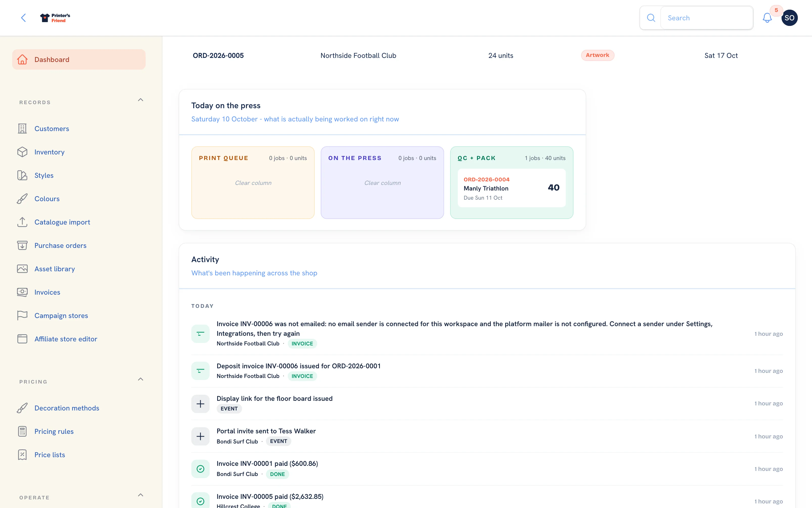812x508 pixels.
Task: Click the back arrow icon
Action: 24,18
